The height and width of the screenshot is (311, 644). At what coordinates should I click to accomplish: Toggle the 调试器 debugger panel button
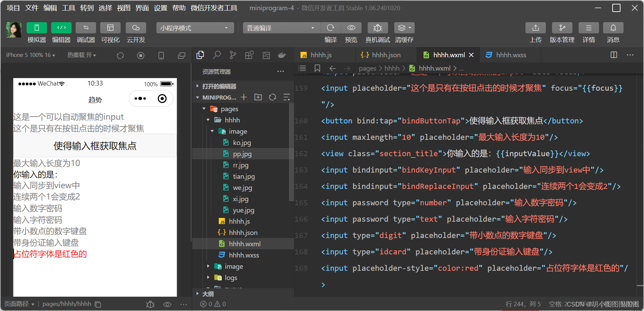coord(86,28)
